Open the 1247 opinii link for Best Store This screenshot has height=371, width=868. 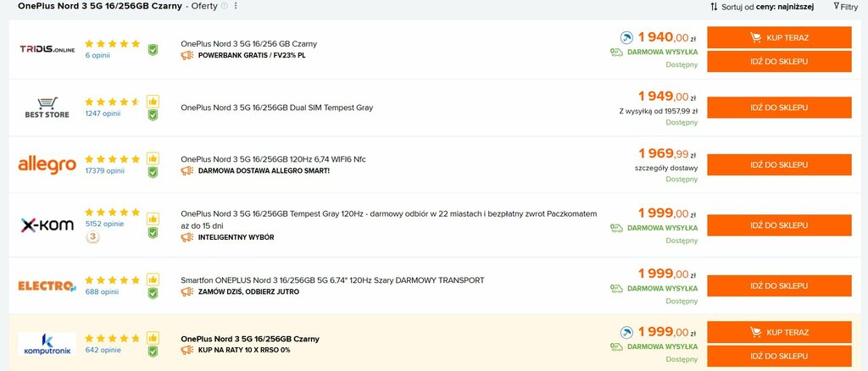point(103,114)
